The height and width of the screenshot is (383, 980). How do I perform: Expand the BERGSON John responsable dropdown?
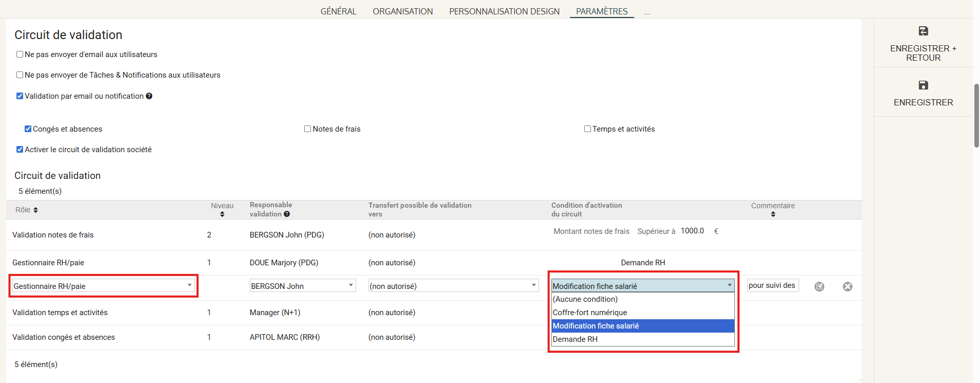tap(302, 286)
